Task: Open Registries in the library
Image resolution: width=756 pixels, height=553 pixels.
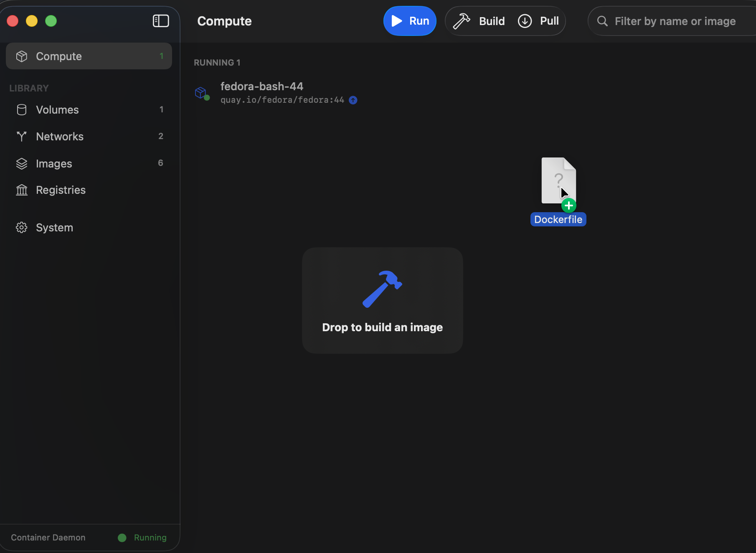Action: 89,190
